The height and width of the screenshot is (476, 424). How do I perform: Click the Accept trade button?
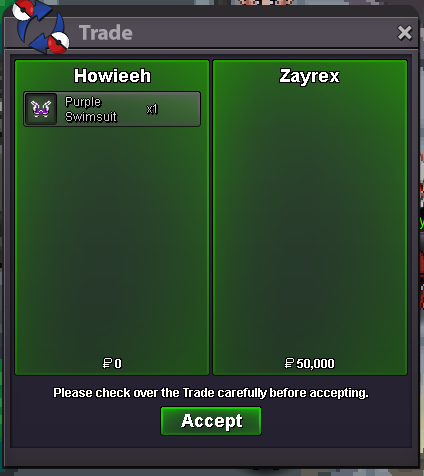tap(211, 421)
